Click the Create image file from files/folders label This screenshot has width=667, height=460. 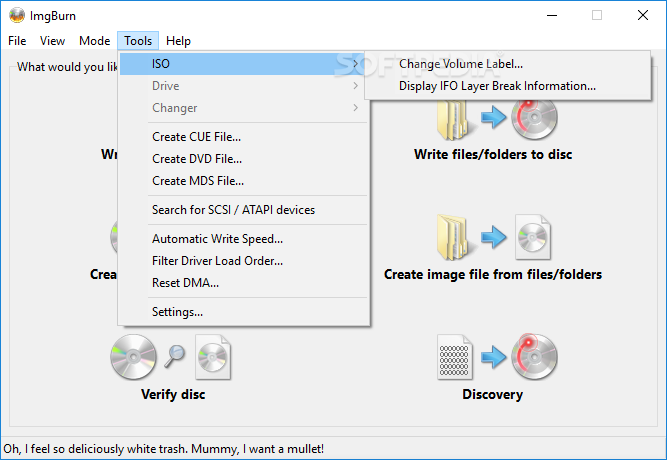click(493, 274)
